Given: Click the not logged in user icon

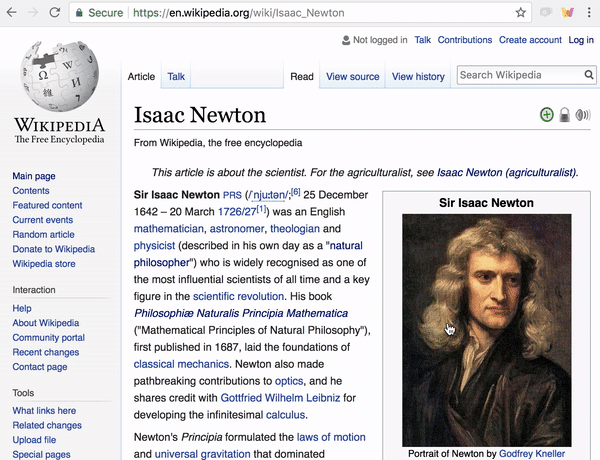Looking at the screenshot, I should pyautogui.click(x=346, y=40).
